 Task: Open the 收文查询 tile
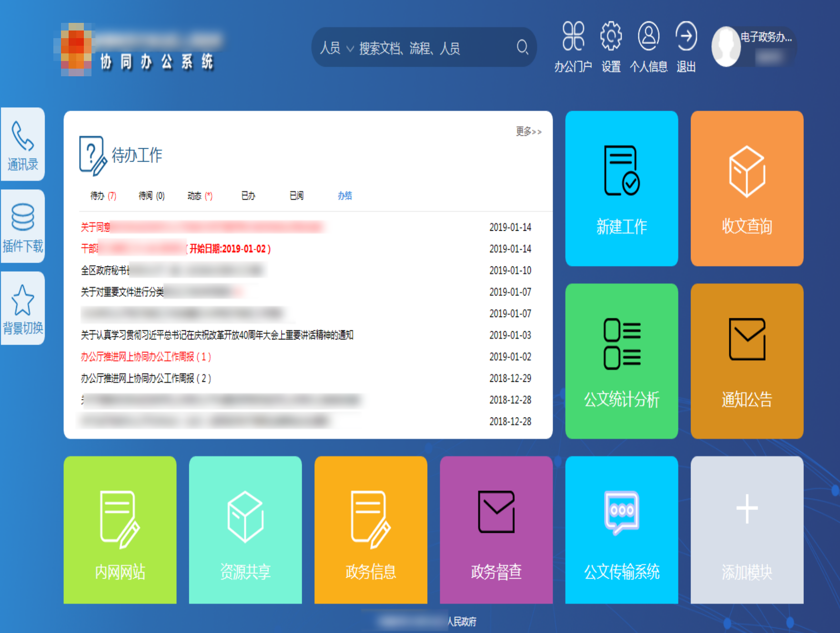click(747, 188)
